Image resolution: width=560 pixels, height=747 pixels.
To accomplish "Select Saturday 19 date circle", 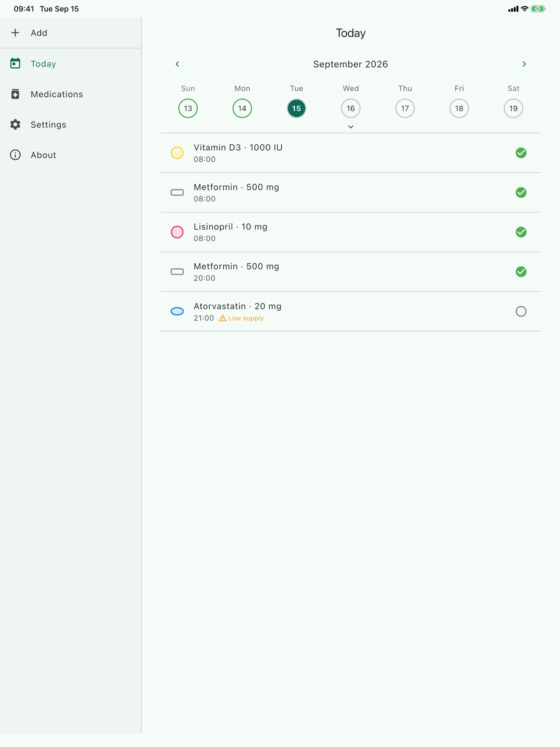I will tap(514, 108).
